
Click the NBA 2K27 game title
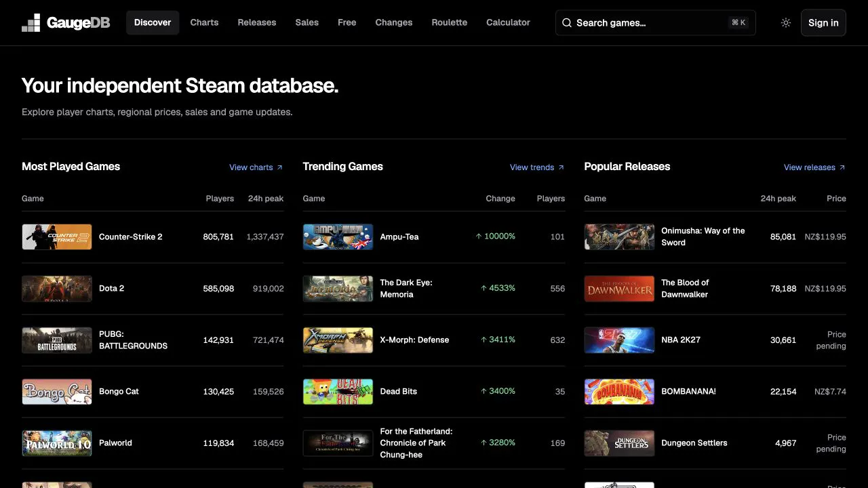pos(681,340)
